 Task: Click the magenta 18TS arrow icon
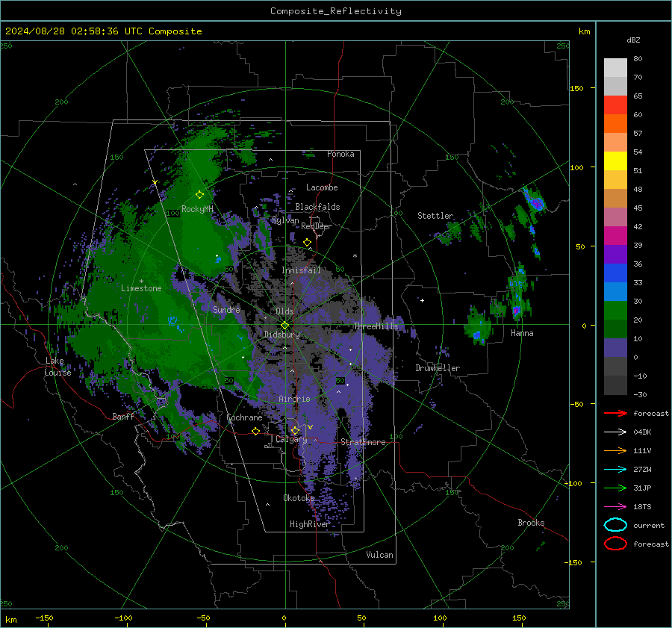pyautogui.click(x=615, y=507)
